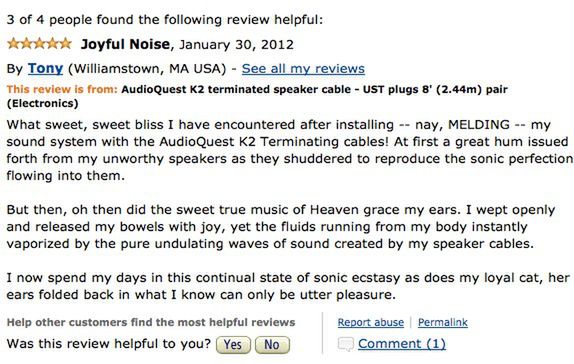The image size is (574, 364).
Task: Click the Joyful Noise review title
Action: 125,44
